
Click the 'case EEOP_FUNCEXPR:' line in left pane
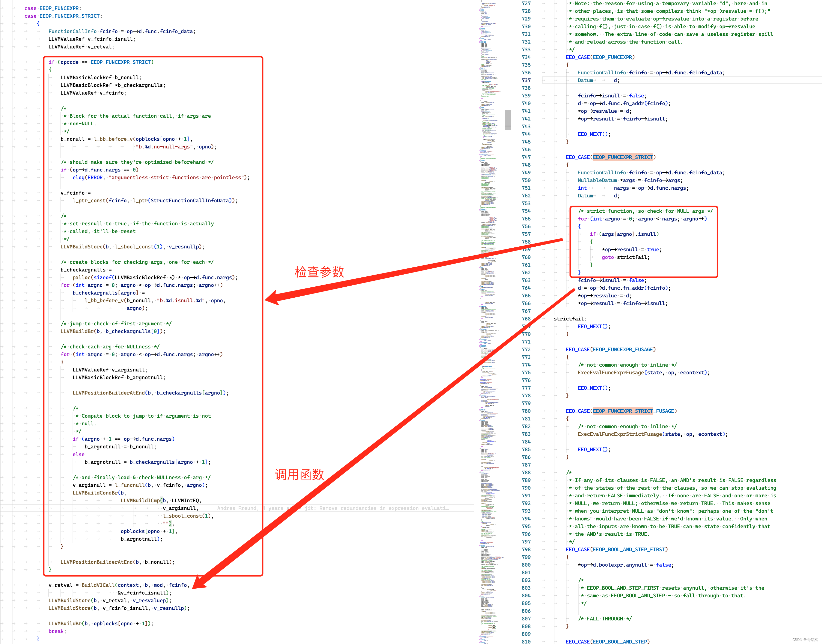coord(53,8)
